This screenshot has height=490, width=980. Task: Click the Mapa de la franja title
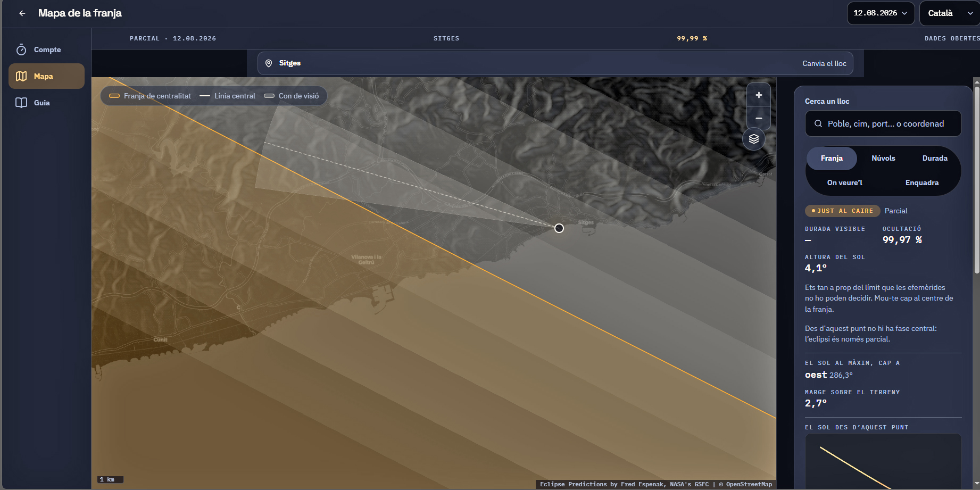80,13
